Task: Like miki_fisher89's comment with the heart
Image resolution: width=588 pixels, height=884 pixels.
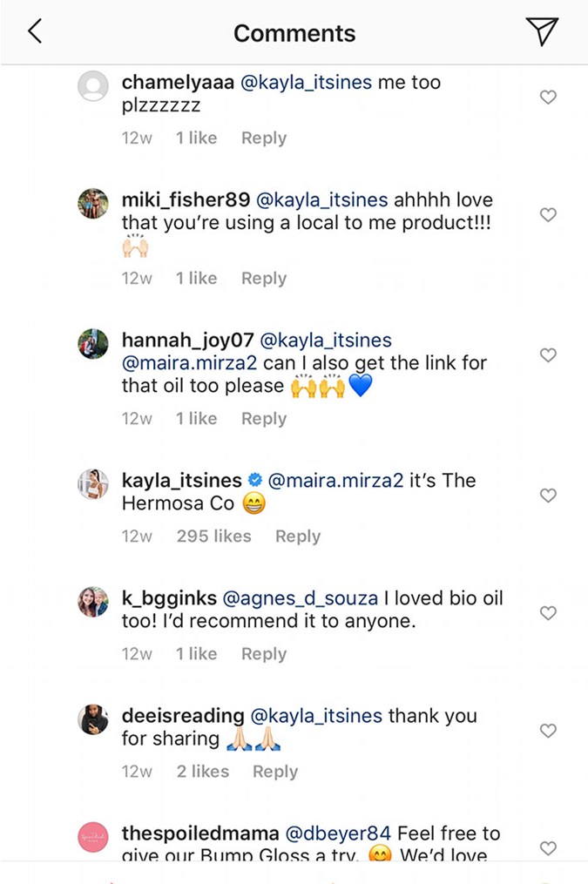Action: tap(548, 215)
